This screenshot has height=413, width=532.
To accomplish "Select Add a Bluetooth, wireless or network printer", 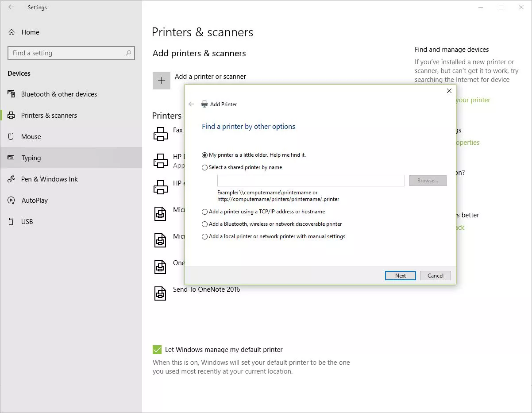I will tap(271, 224).
